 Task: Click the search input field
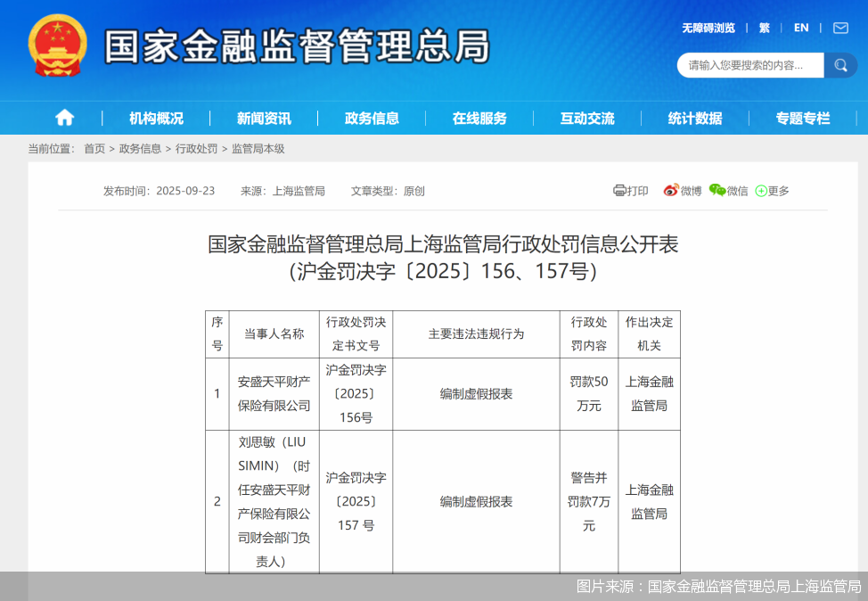(x=750, y=65)
